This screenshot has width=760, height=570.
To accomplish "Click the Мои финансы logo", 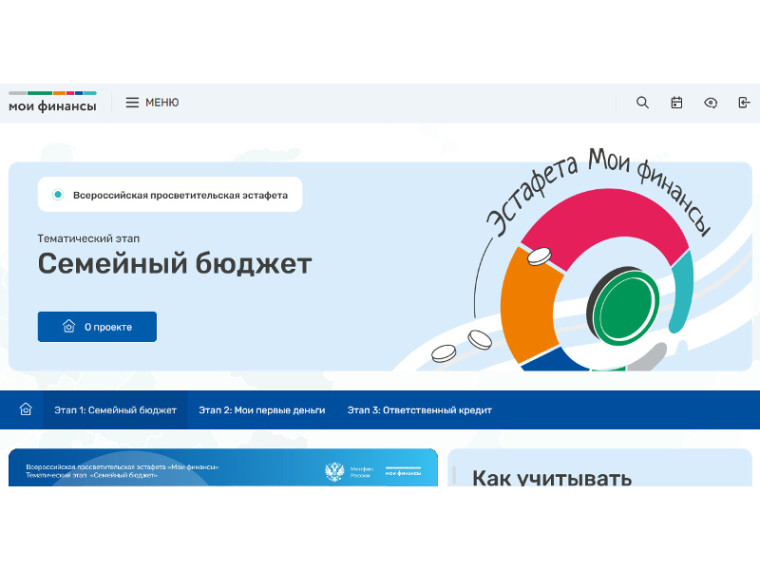I will click(52, 102).
